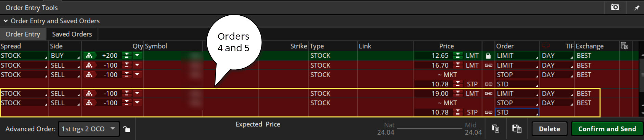Screen dimensions: 644x140
Task: Switch to the Order Entry tab
Action: (23, 34)
